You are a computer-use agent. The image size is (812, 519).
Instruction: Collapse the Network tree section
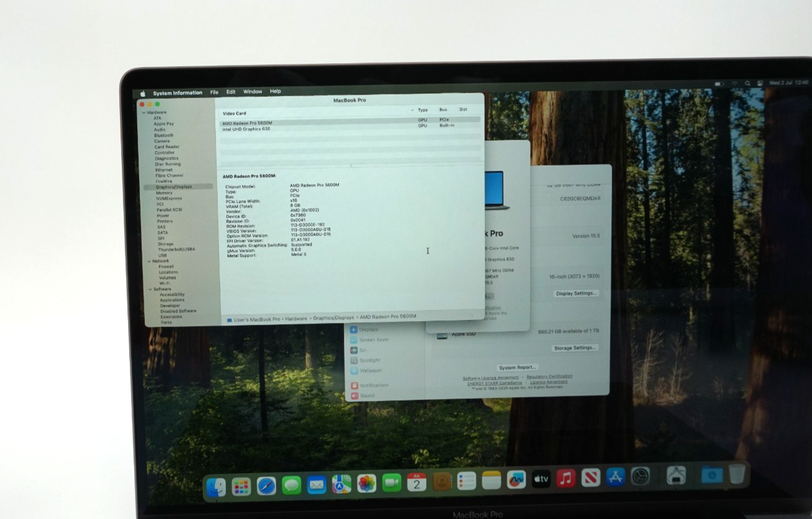(149, 261)
